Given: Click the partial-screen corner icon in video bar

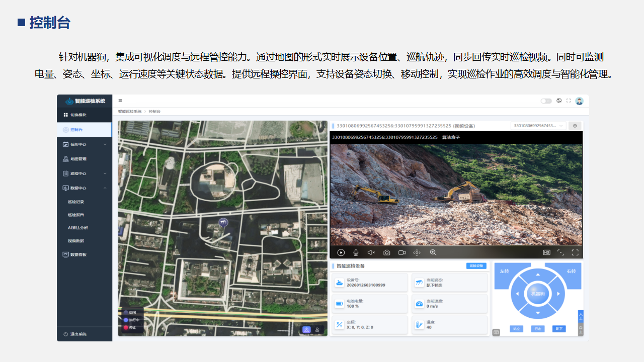Looking at the screenshot, I should pos(560,252).
